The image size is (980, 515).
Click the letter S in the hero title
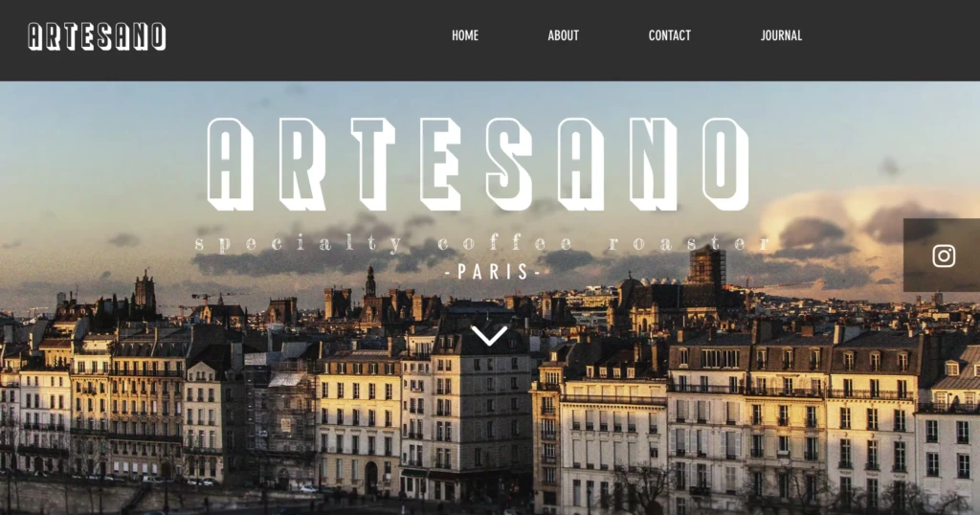click(511, 165)
